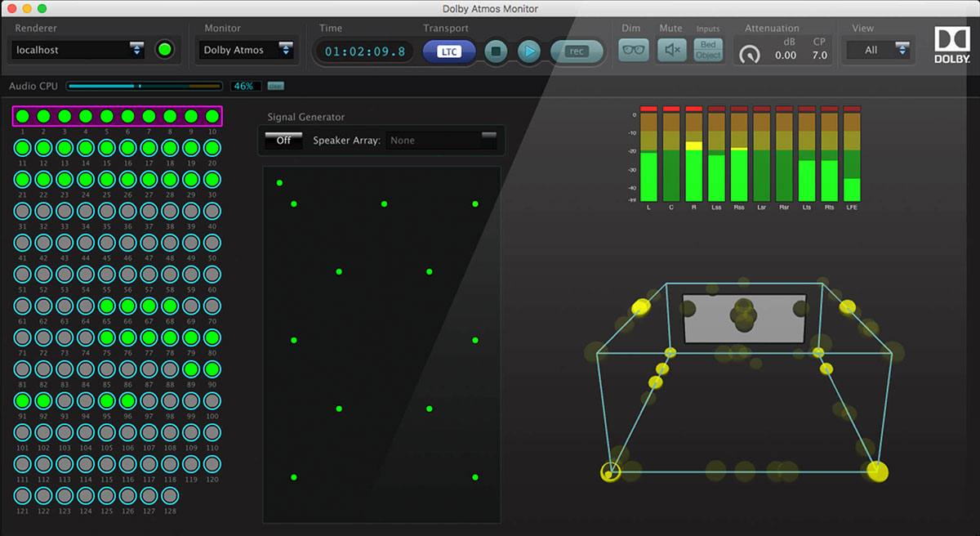The height and width of the screenshot is (536, 980).
Task: Toggle the Bed inputs button
Action: [708, 45]
